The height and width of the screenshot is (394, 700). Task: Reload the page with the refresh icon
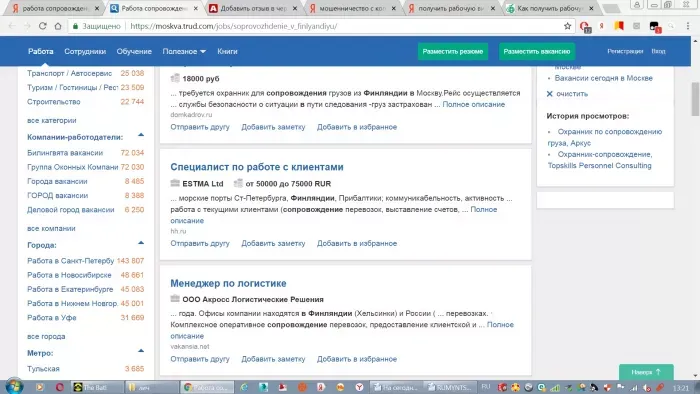pos(42,26)
